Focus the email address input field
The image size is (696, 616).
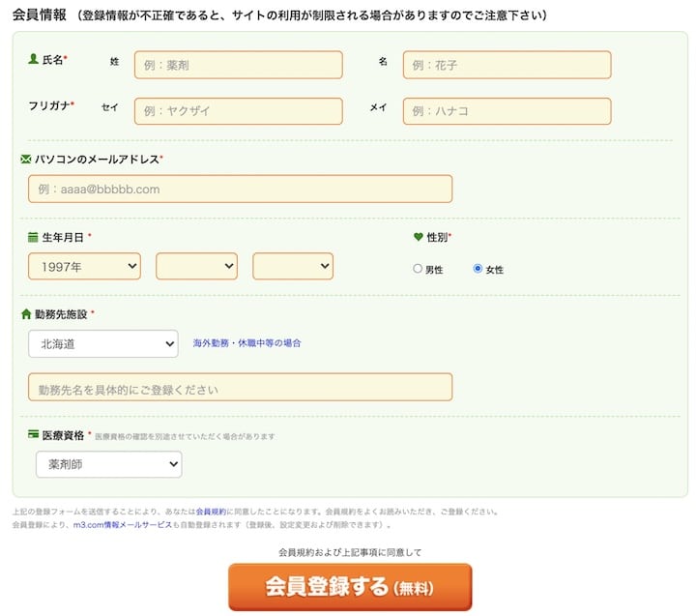[240, 189]
